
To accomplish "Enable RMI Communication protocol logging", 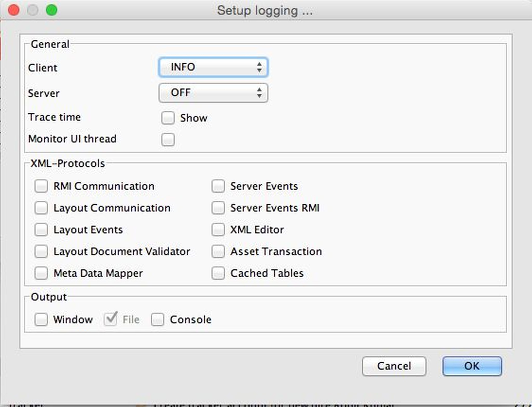I will click(x=41, y=186).
